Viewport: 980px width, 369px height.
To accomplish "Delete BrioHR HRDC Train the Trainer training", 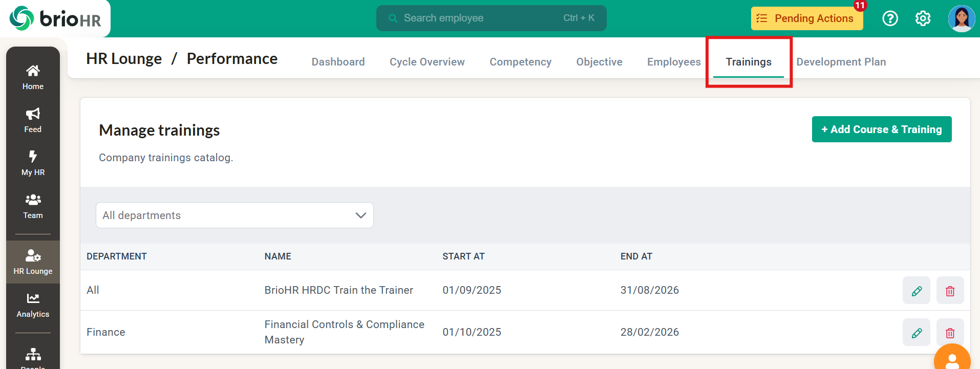I will [x=950, y=291].
